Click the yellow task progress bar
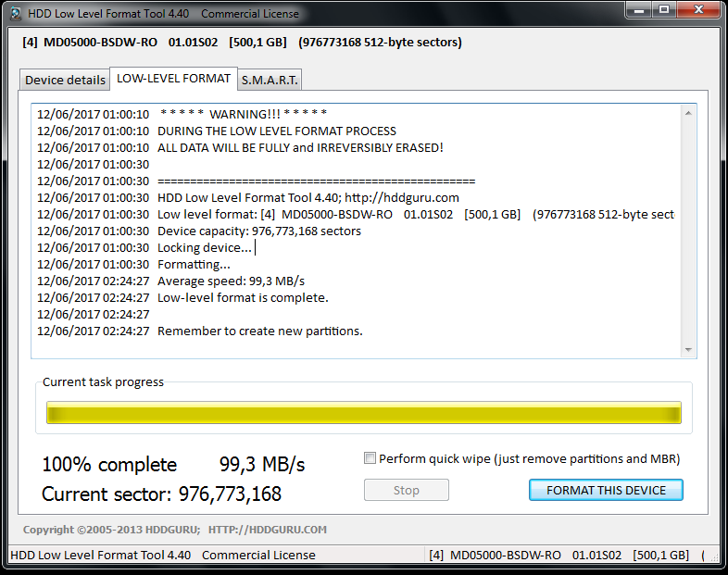This screenshot has height=575, width=728. pos(363,413)
